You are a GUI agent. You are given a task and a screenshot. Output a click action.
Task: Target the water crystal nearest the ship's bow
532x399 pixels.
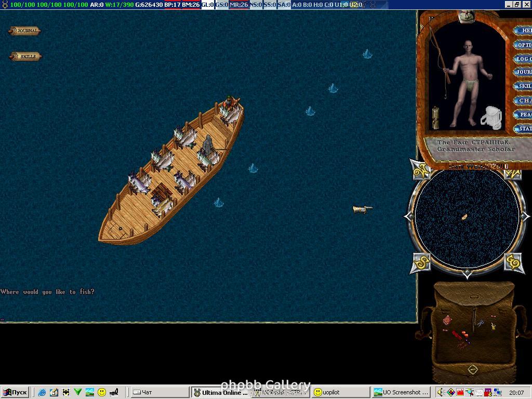pos(252,168)
